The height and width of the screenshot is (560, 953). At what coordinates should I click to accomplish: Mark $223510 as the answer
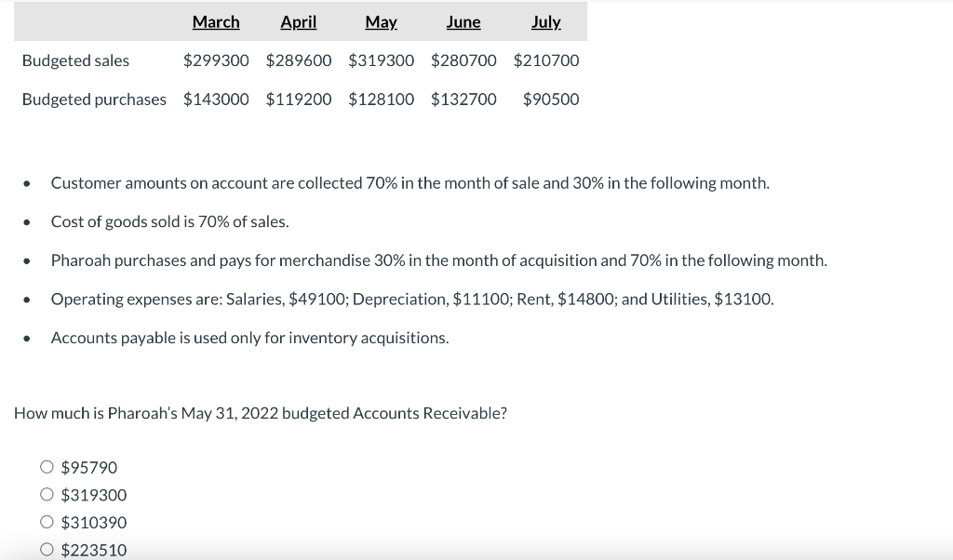point(47,550)
